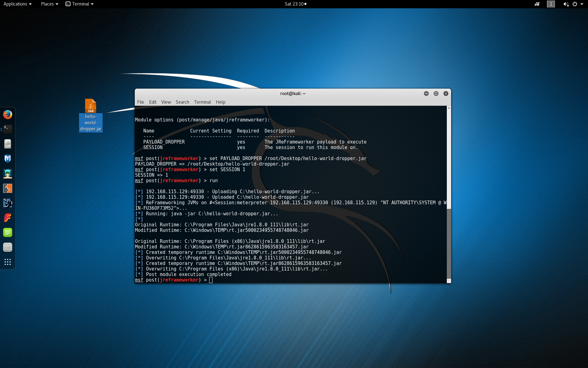The image size is (588, 368).
Task: Select hello-world-dropper.jar desktop file
Action: pyautogui.click(x=91, y=115)
